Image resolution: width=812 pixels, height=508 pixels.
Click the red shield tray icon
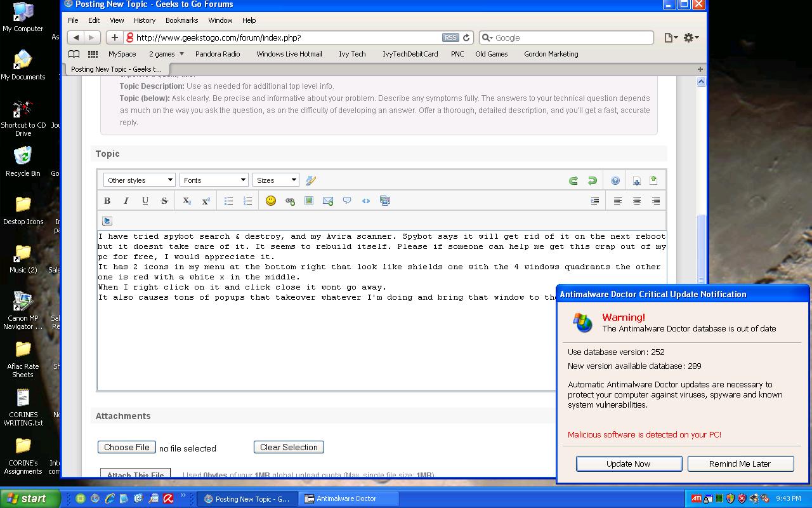click(742, 498)
